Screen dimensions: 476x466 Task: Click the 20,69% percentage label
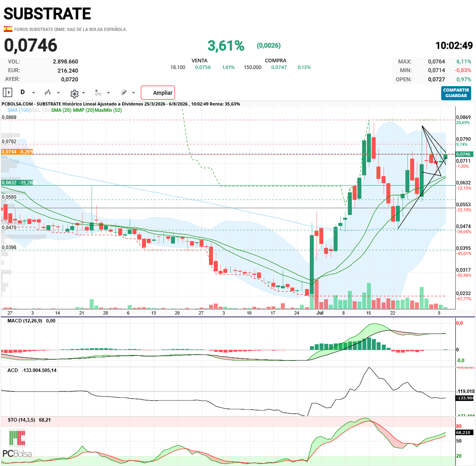coord(463,123)
